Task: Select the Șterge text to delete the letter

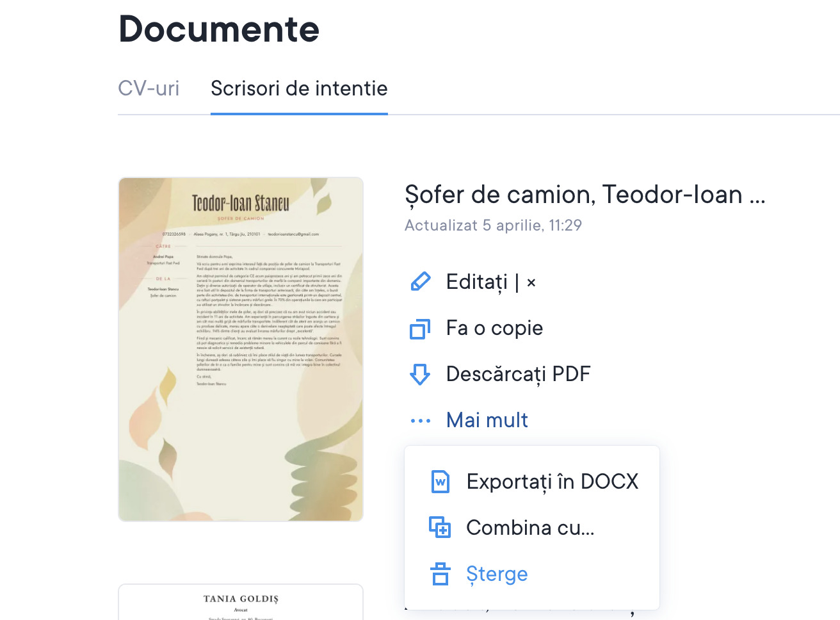Action: pos(497,574)
